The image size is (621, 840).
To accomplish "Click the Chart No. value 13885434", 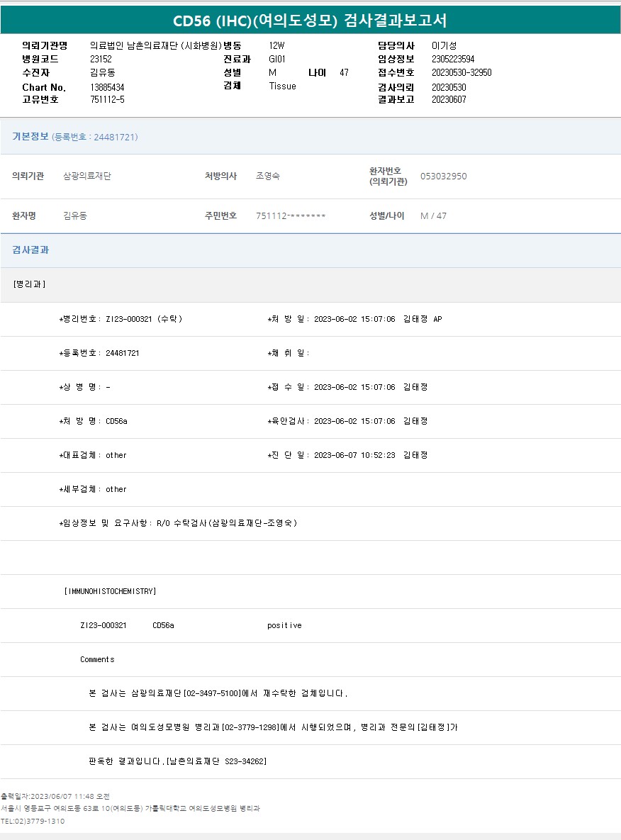I will (107, 87).
